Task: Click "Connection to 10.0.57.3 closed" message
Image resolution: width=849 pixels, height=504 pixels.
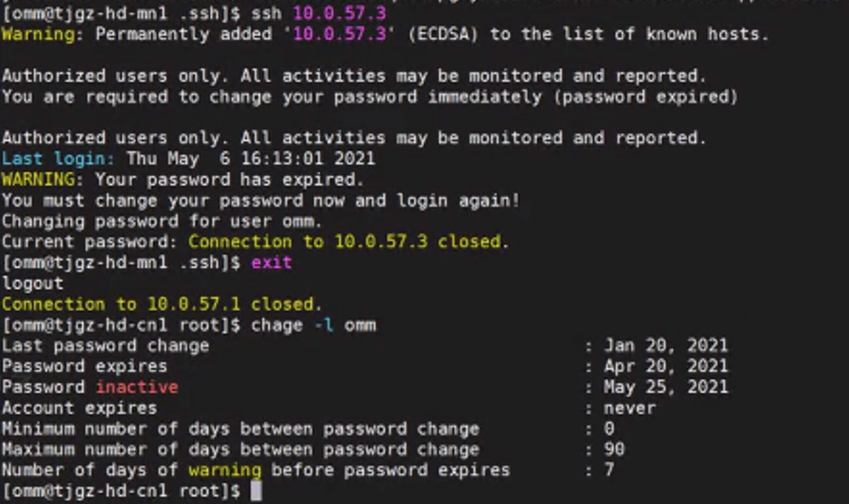Action: (x=349, y=242)
